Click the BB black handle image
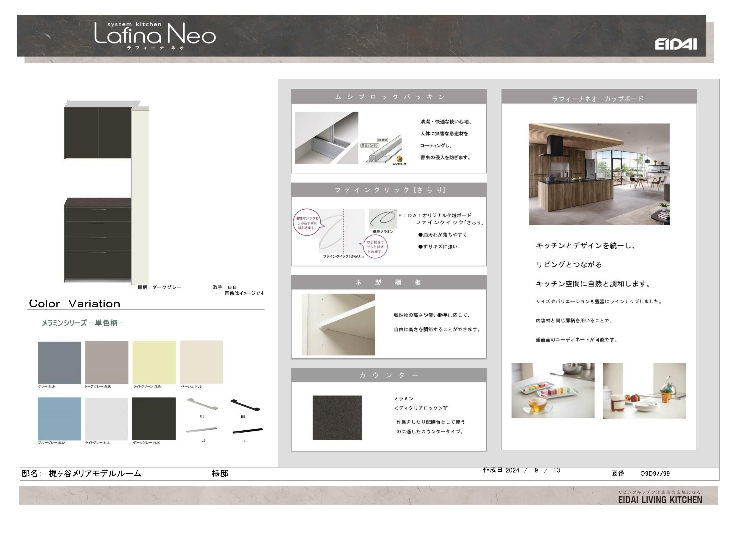This screenshot has width=756, height=535. (245, 405)
